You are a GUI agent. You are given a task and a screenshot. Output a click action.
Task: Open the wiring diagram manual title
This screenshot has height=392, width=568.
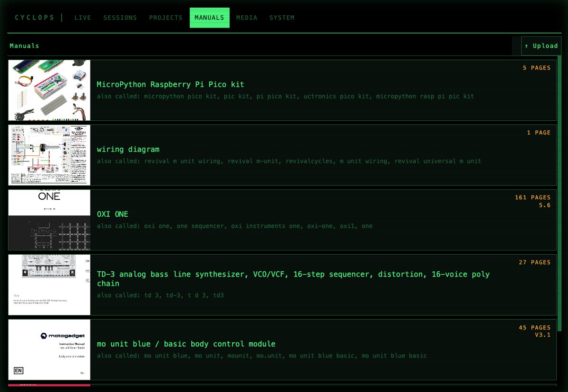(128, 150)
